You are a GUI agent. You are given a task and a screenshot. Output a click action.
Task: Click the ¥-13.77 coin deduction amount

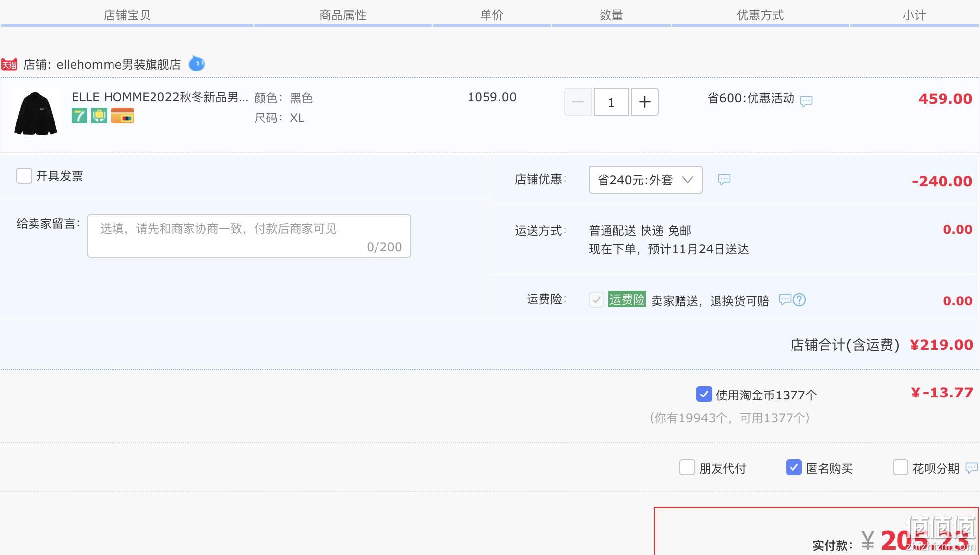click(x=942, y=393)
